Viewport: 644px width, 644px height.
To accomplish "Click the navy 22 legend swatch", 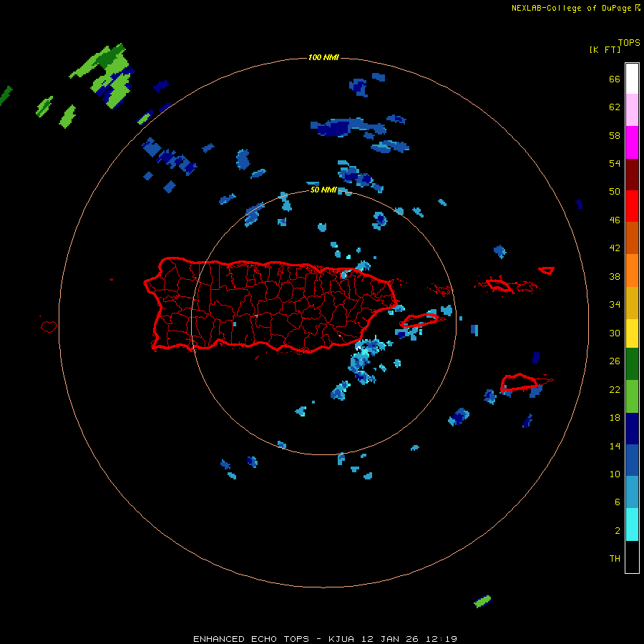I will coord(632,429).
